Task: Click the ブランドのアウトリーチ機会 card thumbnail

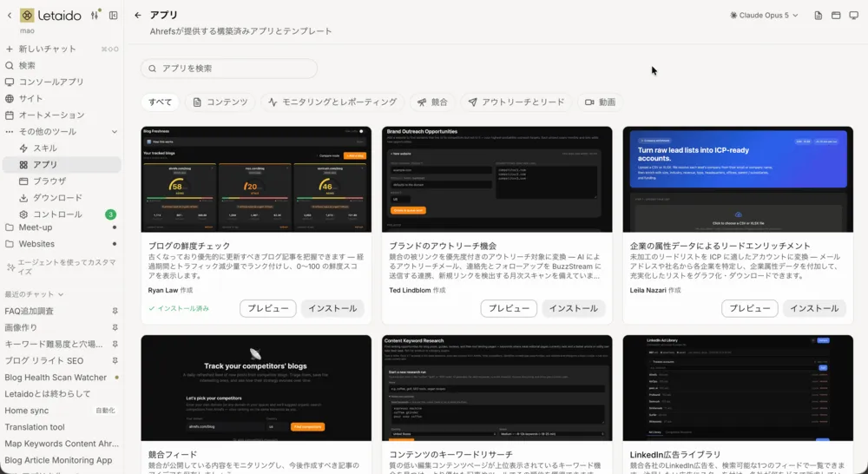Action: coord(497,180)
